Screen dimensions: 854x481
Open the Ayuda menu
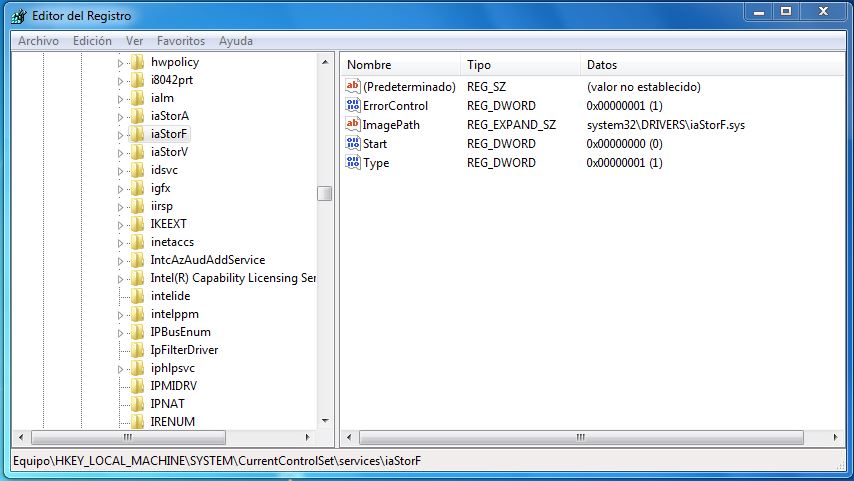(x=236, y=41)
